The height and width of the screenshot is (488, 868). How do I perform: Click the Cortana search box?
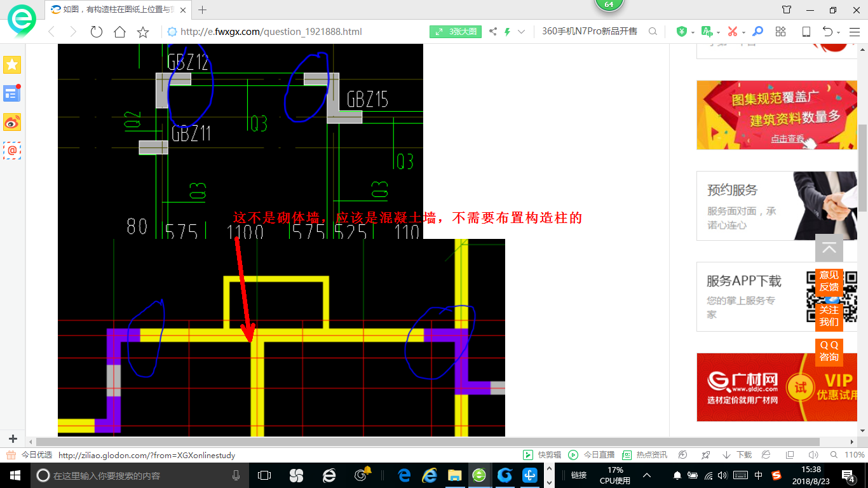point(139,475)
